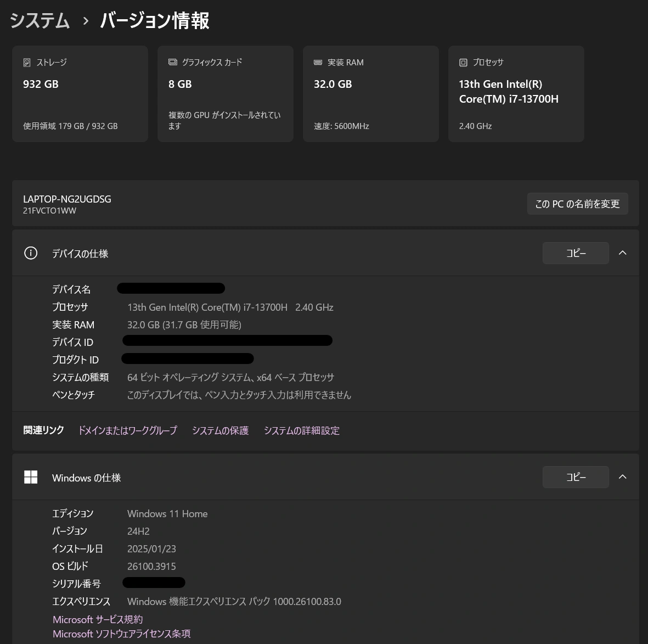Click 複数の GPU がインストールされています text

pos(224,120)
